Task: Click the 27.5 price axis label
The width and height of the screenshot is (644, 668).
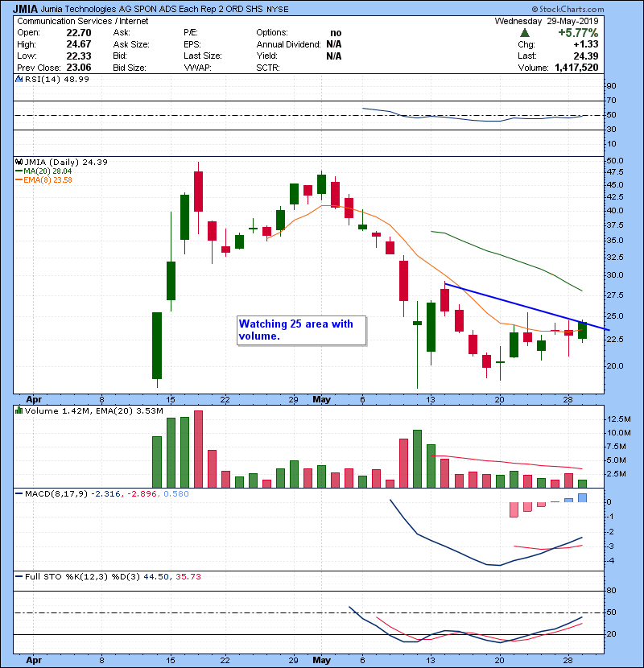Action: coord(614,295)
